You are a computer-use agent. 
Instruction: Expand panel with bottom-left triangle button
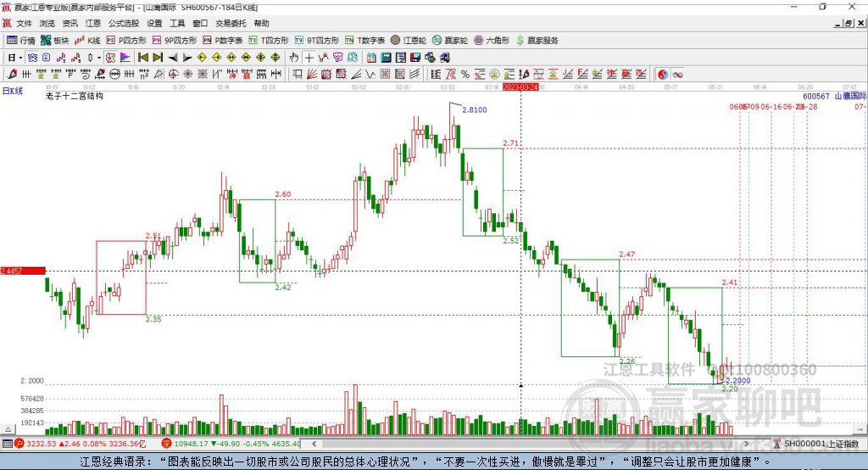[8, 429]
